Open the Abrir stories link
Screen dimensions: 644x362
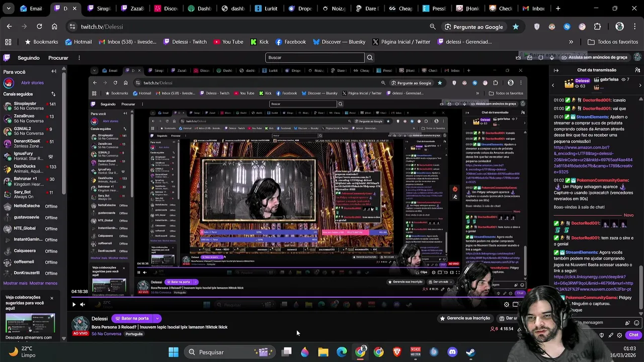click(32, 83)
